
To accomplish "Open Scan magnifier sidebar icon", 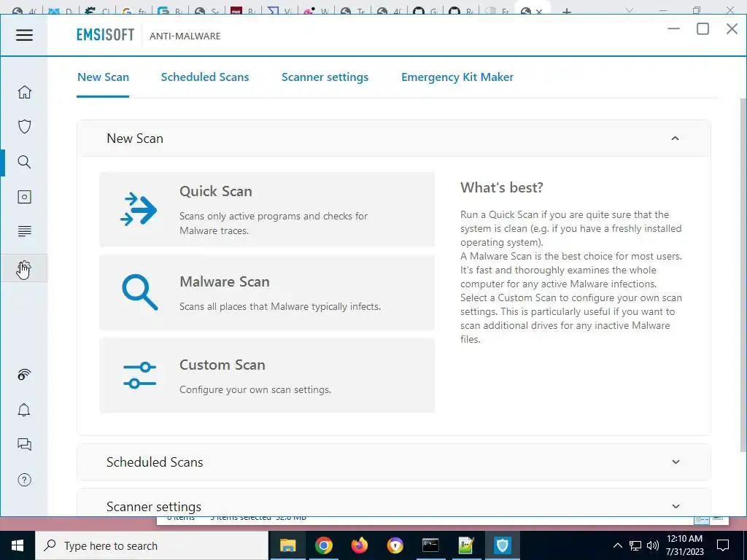I will (24, 162).
